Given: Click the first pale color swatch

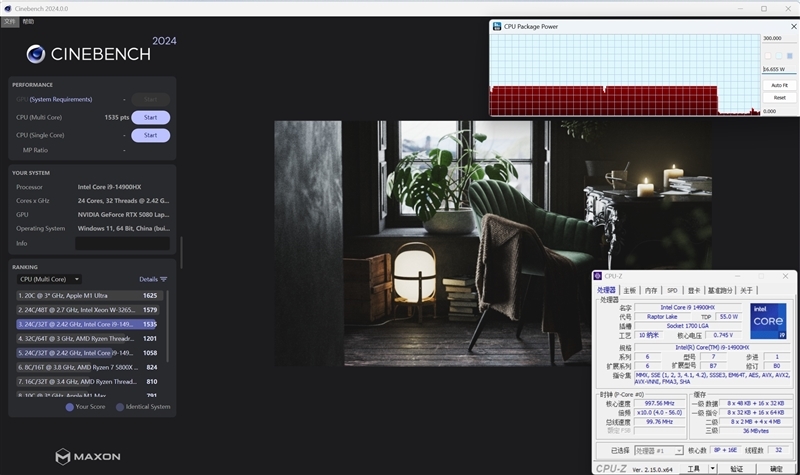Looking at the screenshot, I should pos(768,56).
